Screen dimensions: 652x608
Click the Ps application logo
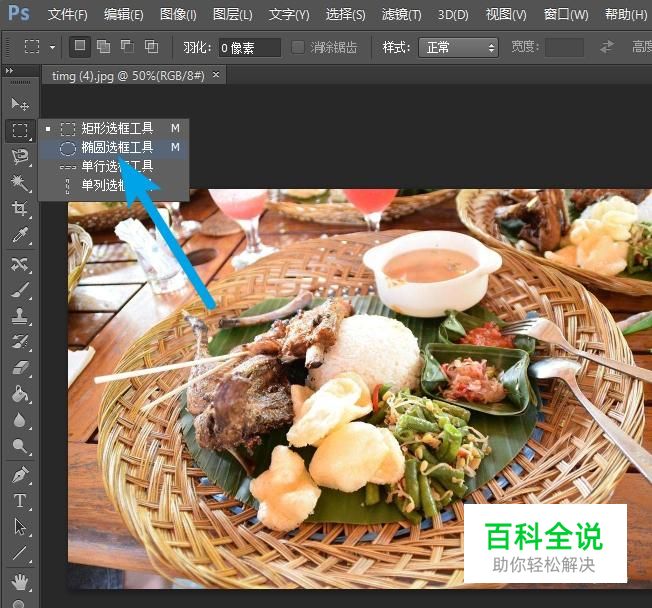(19, 13)
